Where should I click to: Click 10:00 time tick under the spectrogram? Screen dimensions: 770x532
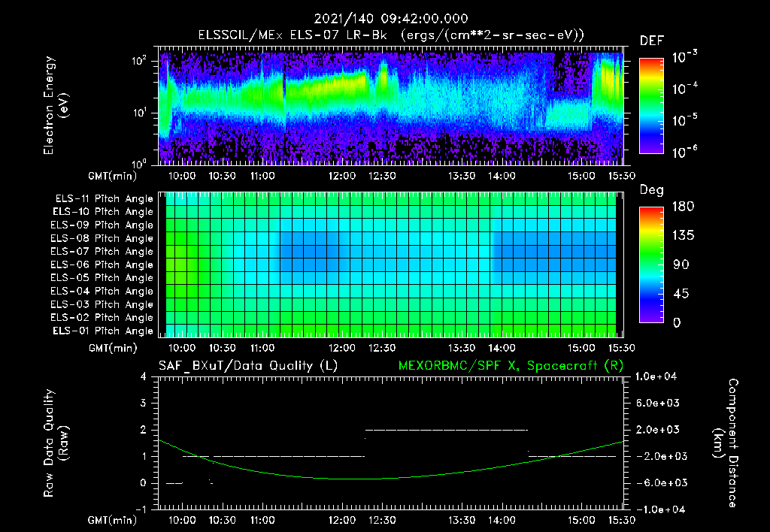click(182, 176)
